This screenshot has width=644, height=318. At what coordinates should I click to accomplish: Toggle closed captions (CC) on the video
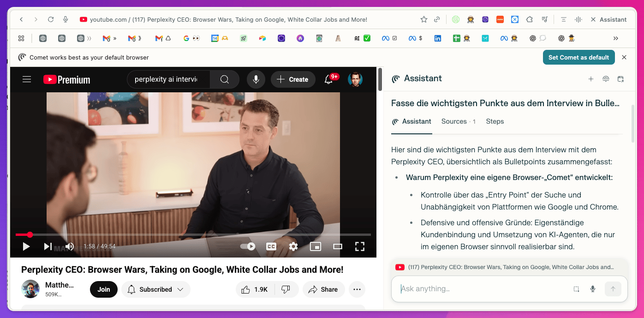[271, 246]
